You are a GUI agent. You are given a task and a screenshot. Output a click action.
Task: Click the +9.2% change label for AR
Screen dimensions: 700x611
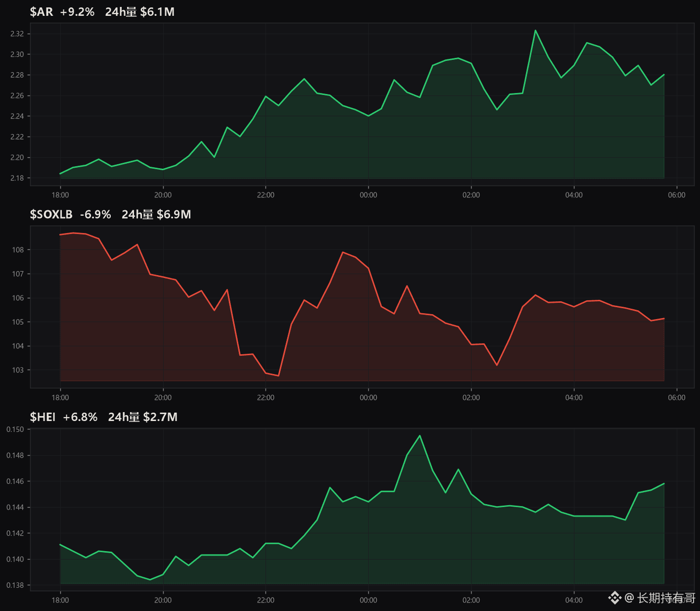(77, 12)
